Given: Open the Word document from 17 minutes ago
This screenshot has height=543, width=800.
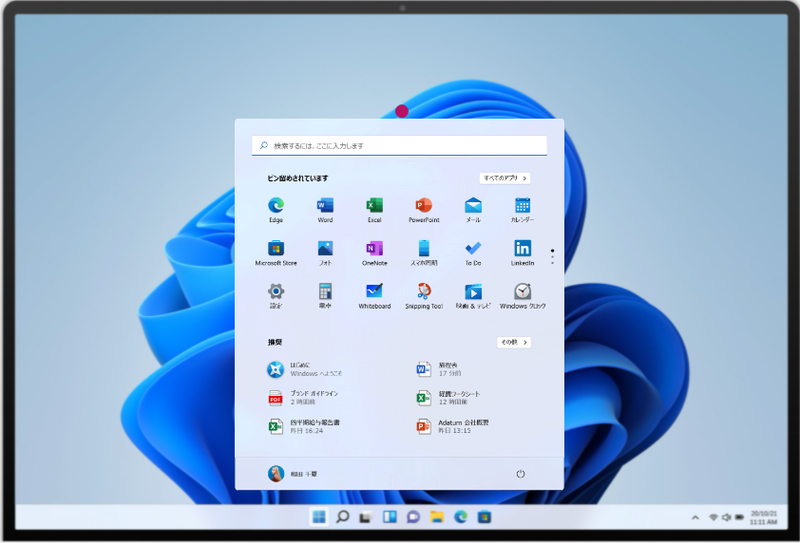Looking at the screenshot, I should (x=439, y=369).
